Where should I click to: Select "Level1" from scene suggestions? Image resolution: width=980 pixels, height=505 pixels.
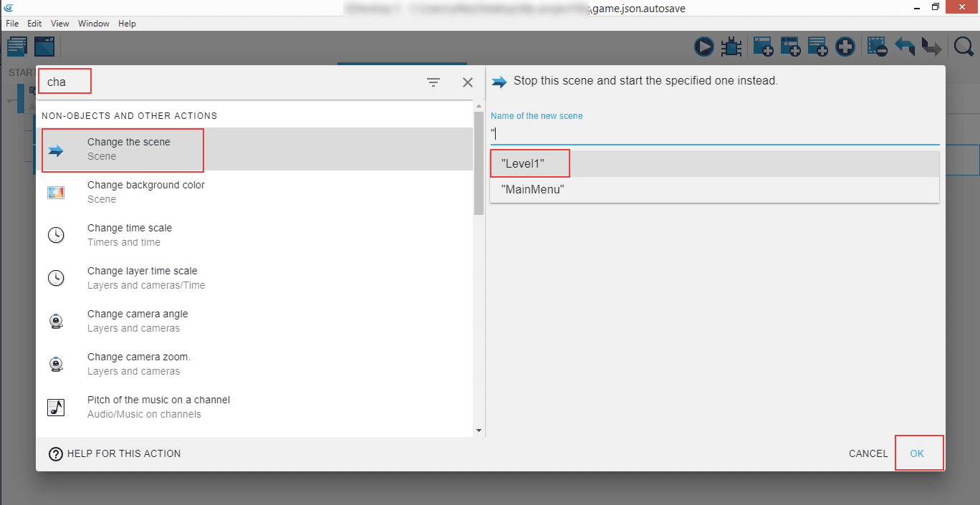pyautogui.click(x=523, y=164)
